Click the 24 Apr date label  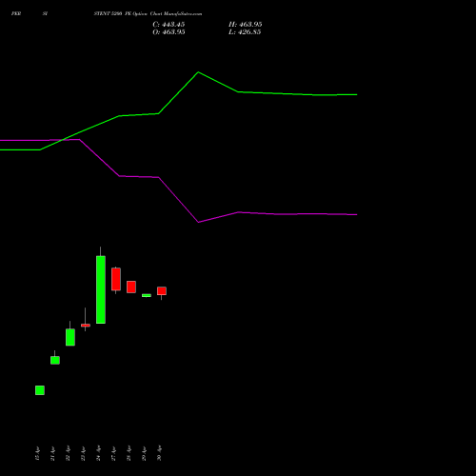click(98, 453)
